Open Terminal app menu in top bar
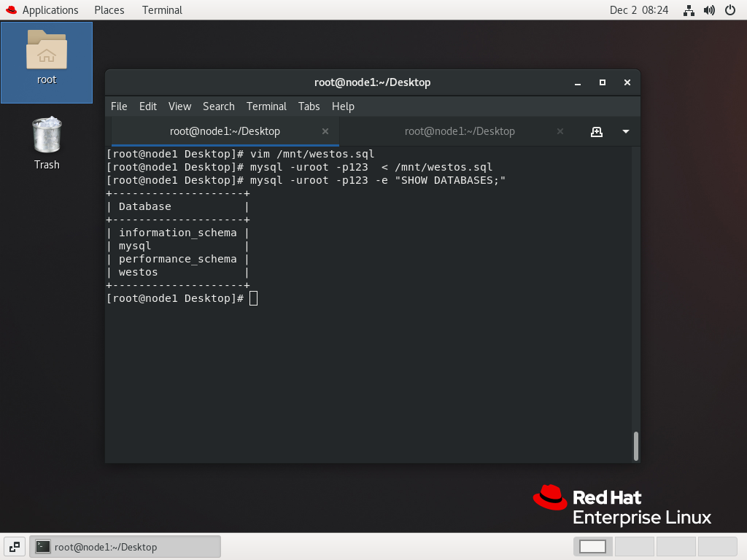The image size is (747, 560). tap(162, 10)
